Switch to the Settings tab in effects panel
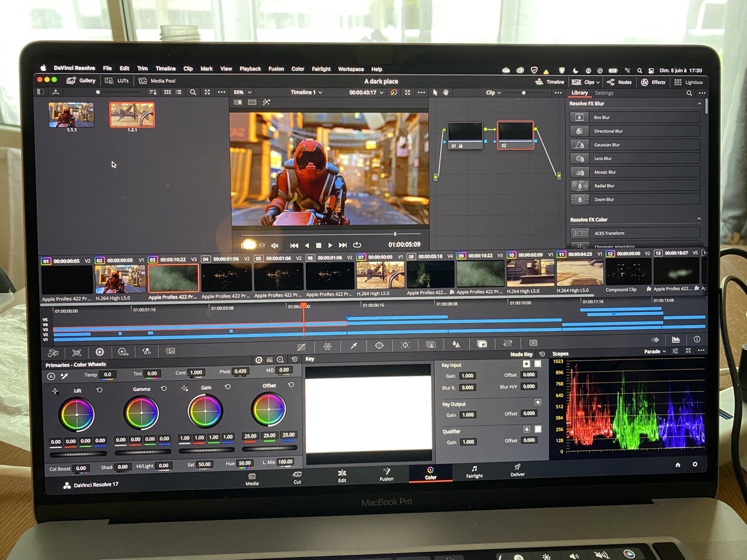 click(x=604, y=93)
